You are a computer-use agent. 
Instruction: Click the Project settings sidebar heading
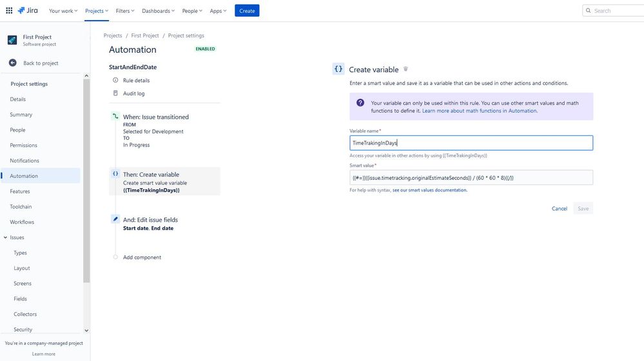tap(29, 84)
